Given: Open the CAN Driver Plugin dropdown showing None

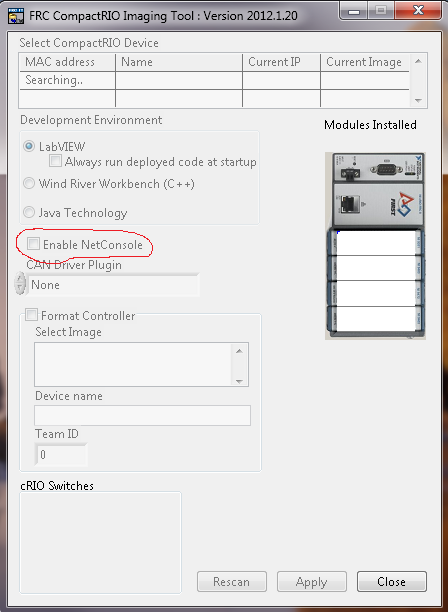Looking at the screenshot, I should coord(113,285).
